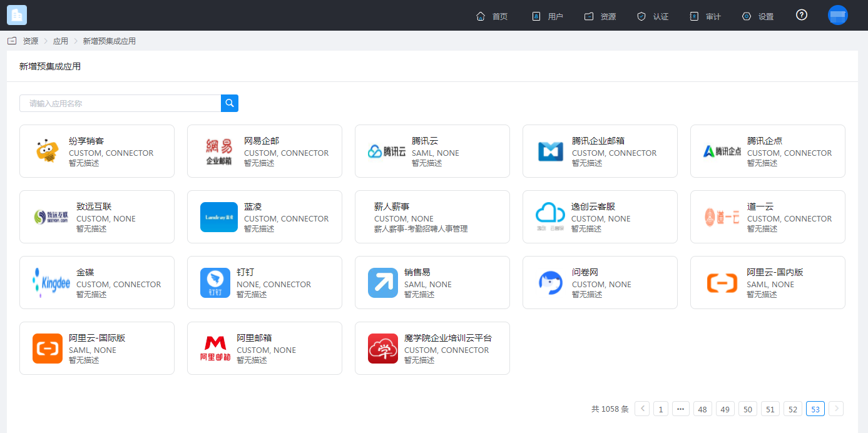868x433 pixels.
Task: Click the breadcrumb folder icon
Action: (12, 41)
